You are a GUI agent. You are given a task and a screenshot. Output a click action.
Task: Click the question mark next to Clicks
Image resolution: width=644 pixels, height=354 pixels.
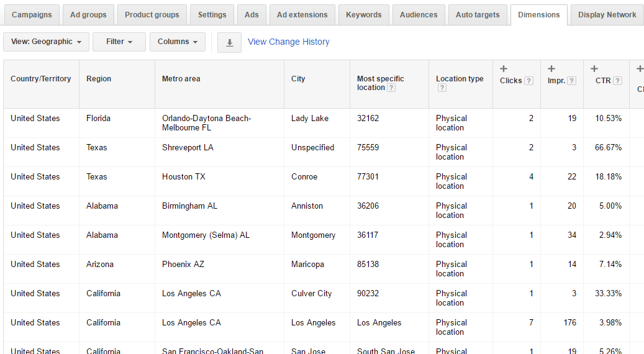tap(528, 81)
